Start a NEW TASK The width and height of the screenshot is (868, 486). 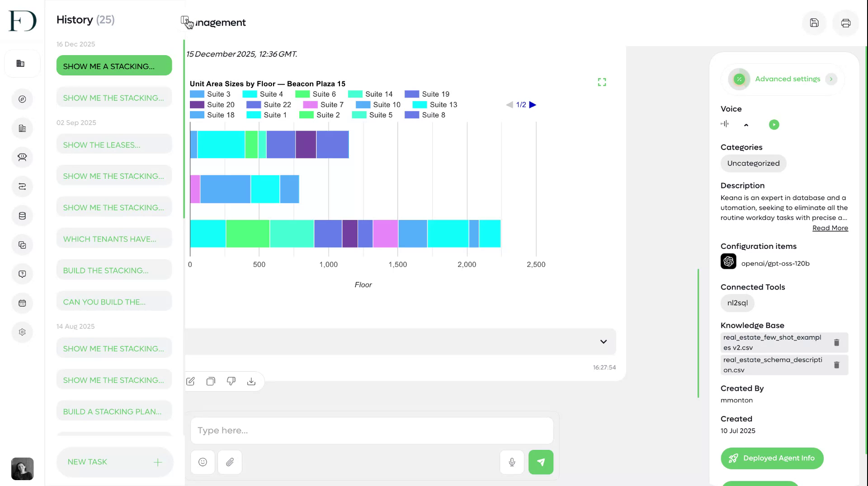[115, 462]
